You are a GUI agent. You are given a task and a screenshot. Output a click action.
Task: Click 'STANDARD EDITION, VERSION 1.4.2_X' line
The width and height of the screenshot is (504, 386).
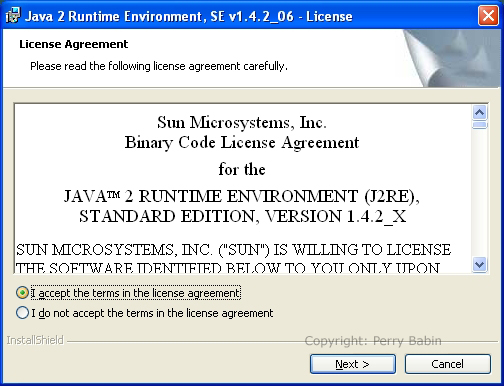click(243, 217)
